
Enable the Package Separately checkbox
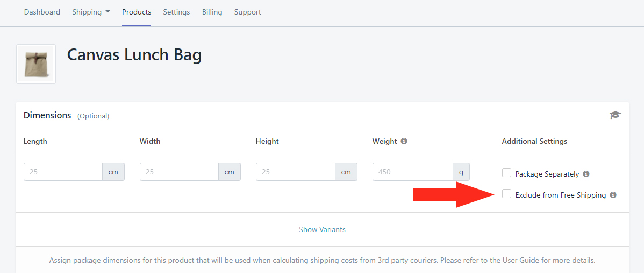[506, 173]
